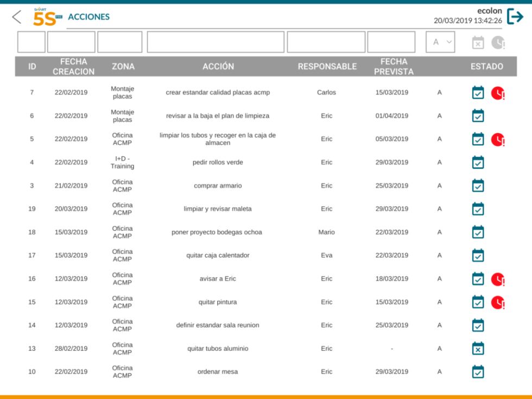The image size is (532, 399).
Task: Sort by the RESPONSABLE column header
Action: 327,66
